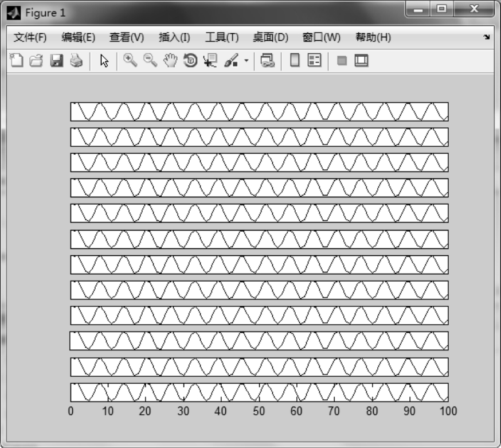Click the Open File folder icon
The height and width of the screenshot is (448, 501).
pos(36,61)
